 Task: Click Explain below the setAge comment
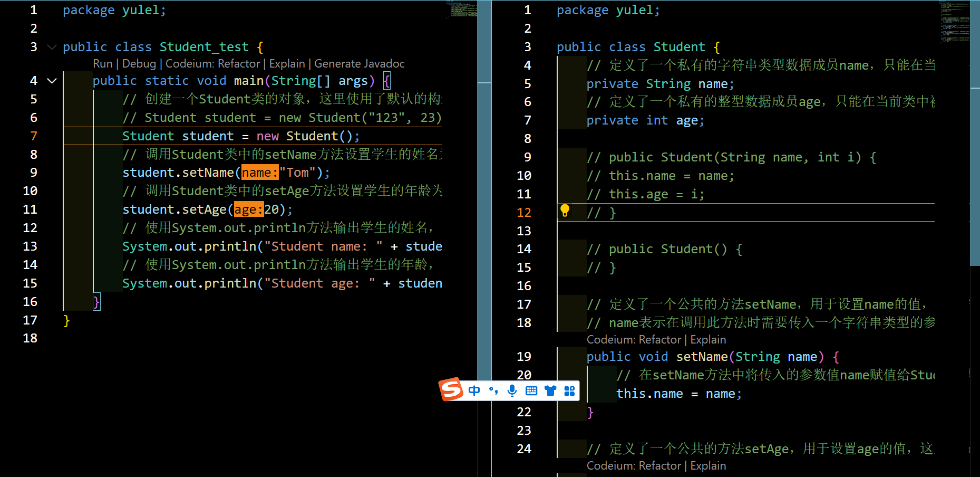coord(709,466)
